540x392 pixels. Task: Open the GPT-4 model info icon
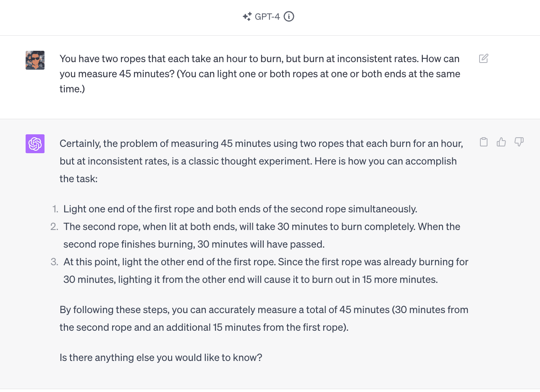289,17
